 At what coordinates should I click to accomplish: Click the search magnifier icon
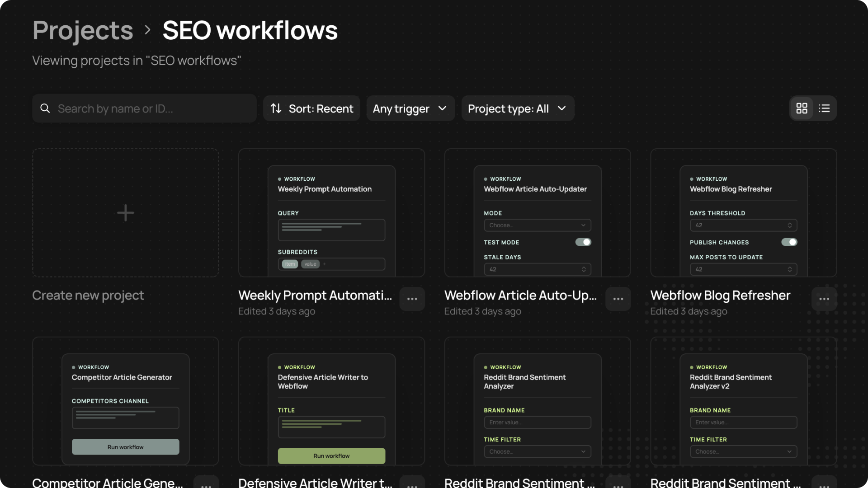(45, 108)
